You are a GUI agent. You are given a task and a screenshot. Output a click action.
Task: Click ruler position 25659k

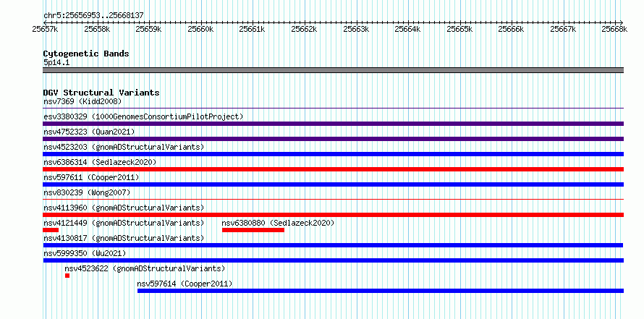click(148, 29)
